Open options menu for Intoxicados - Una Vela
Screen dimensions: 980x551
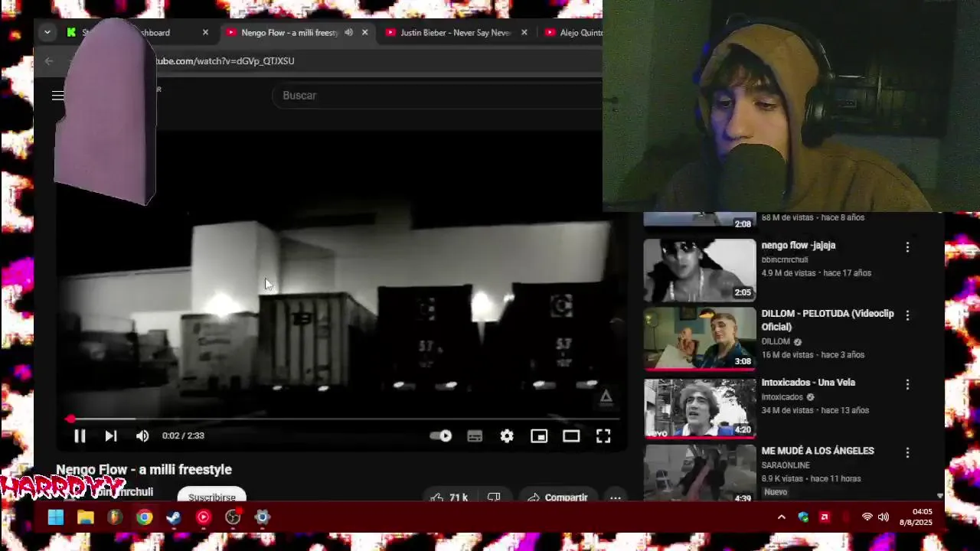click(907, 384)
